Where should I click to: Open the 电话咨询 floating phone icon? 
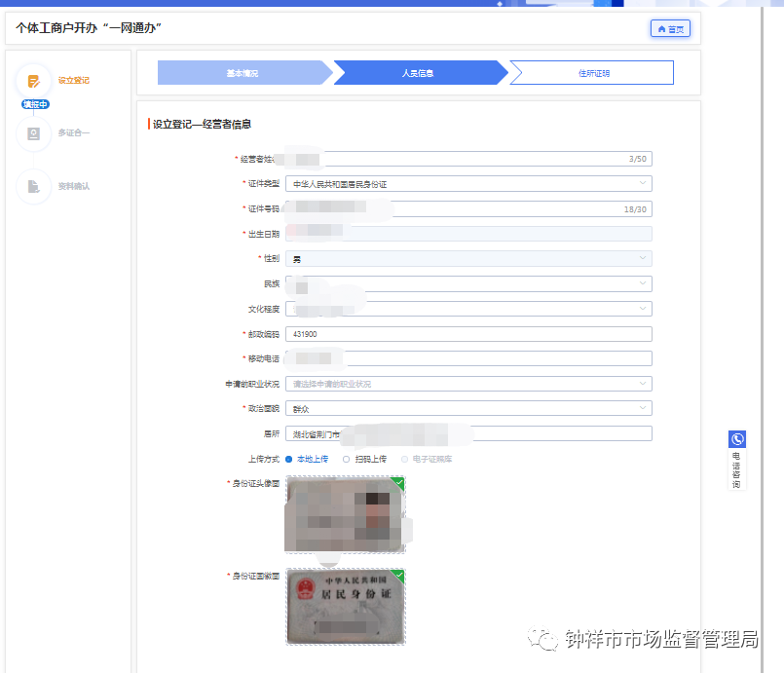click(736, 440)
